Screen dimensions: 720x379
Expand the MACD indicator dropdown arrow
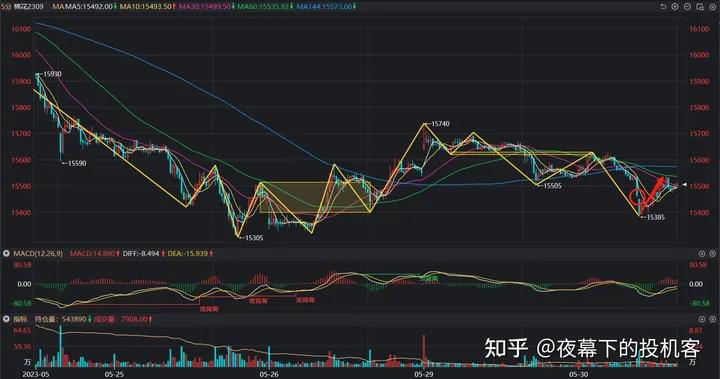coord(6,254)
